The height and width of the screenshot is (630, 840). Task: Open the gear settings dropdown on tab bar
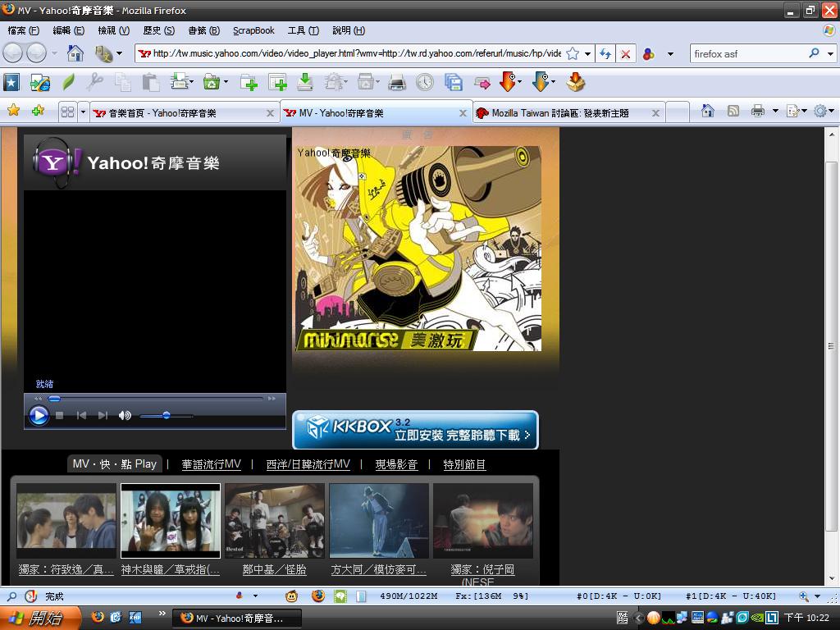(x=832, y=111)
